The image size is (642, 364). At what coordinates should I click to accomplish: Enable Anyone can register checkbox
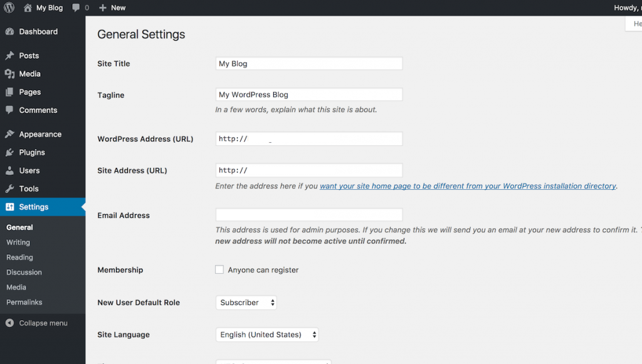click(219, 269)
